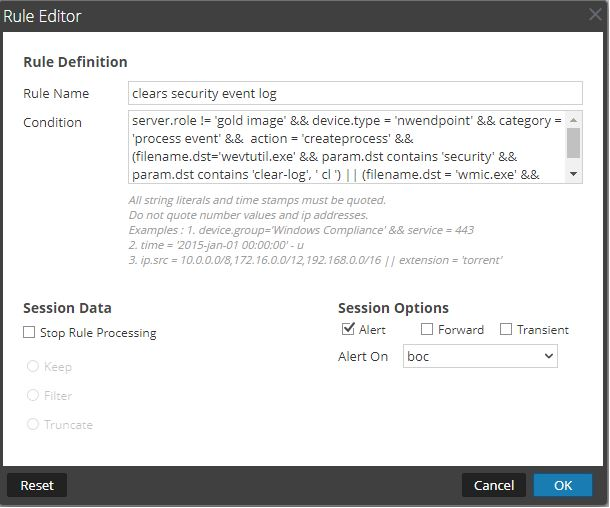This screenshot has width=610, height=508.
Task: Confirm the rule with OK
Action: [563, 485]
